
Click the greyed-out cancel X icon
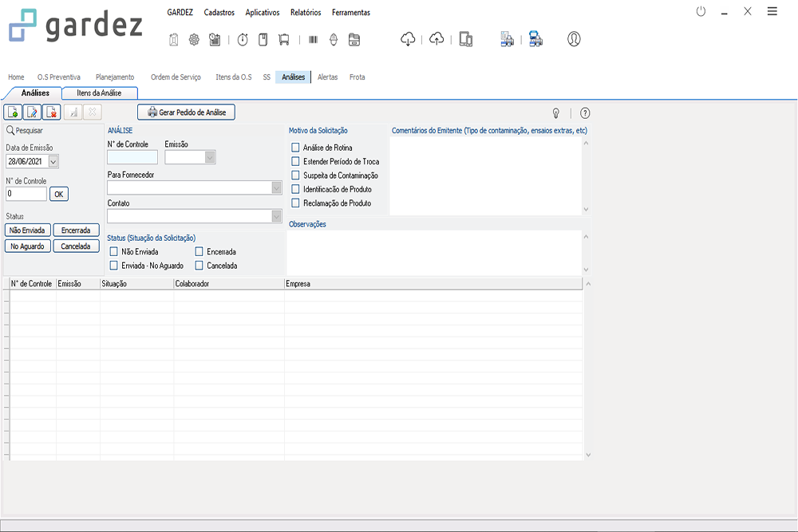pos(92,112)
